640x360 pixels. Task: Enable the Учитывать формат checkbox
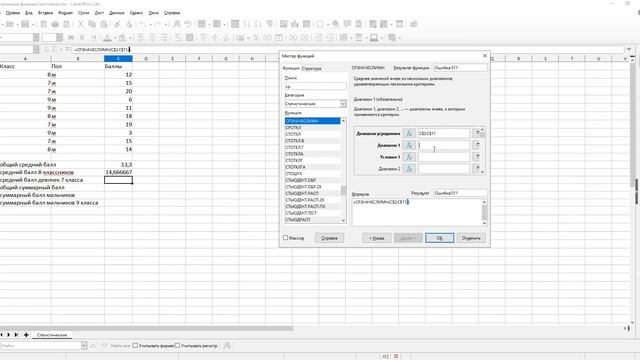(x=136, y=346)
